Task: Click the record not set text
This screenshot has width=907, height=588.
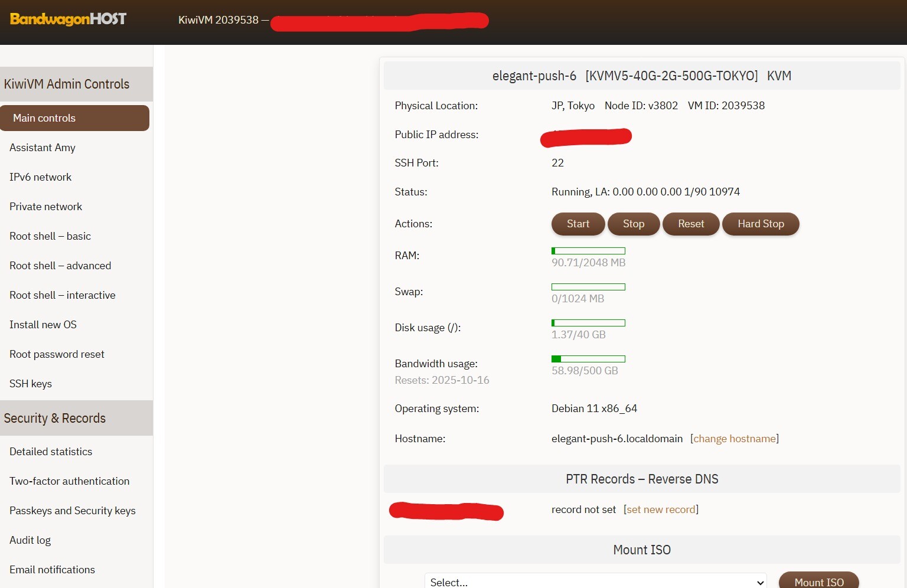Action: click(583, 509)
